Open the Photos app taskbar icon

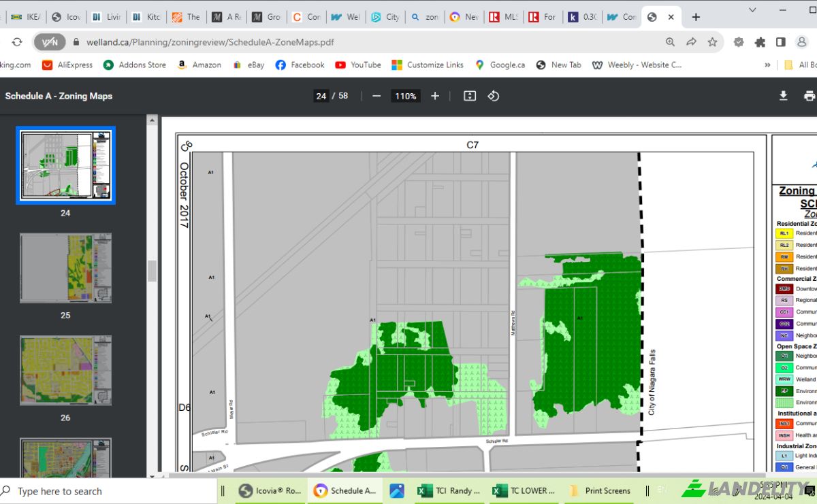397,490
